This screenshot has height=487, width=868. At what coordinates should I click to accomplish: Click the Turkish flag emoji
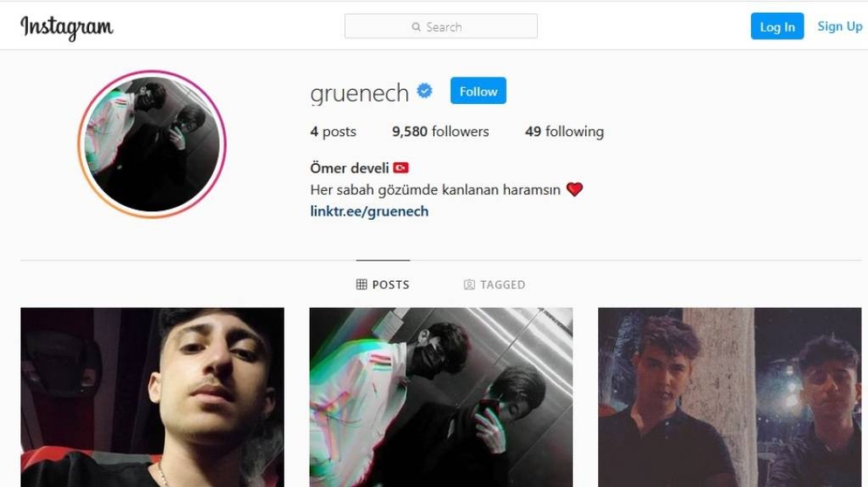[x=401, y=168]
